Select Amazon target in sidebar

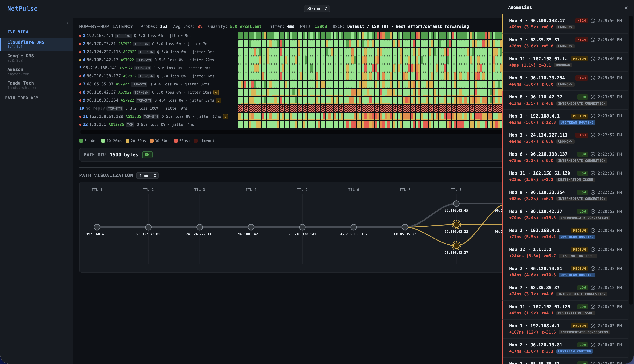37,72
